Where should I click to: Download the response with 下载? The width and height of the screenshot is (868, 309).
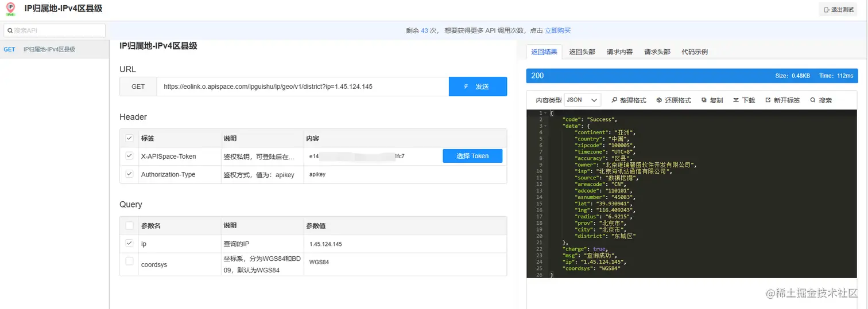point(744,100)
